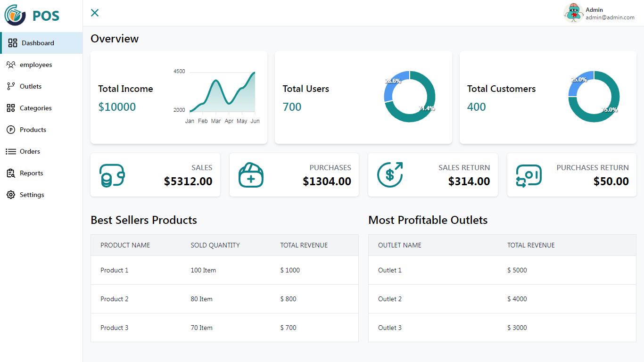
Task: Click the Purchases Return bag icon
Action: pos(528,174)
